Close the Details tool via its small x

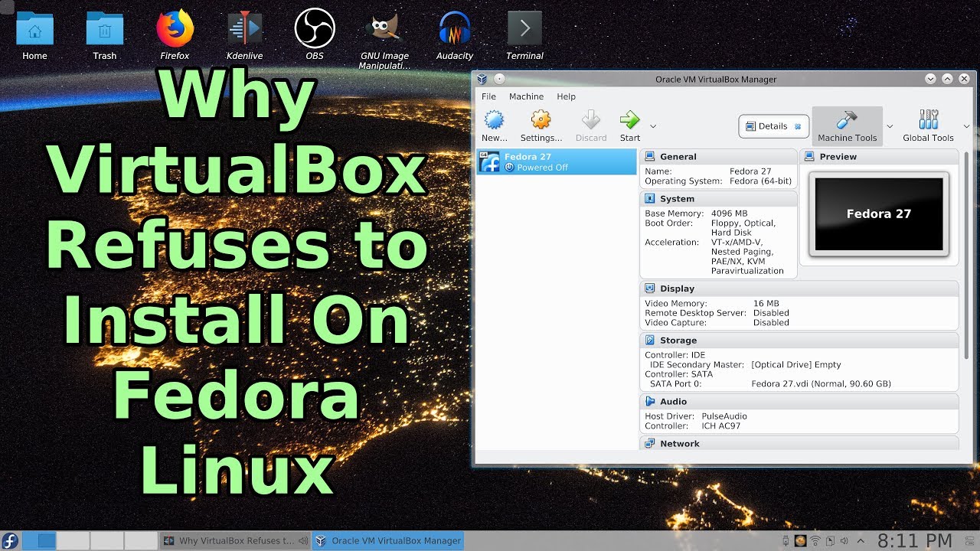pyautogui.click(x=798, y=126)
